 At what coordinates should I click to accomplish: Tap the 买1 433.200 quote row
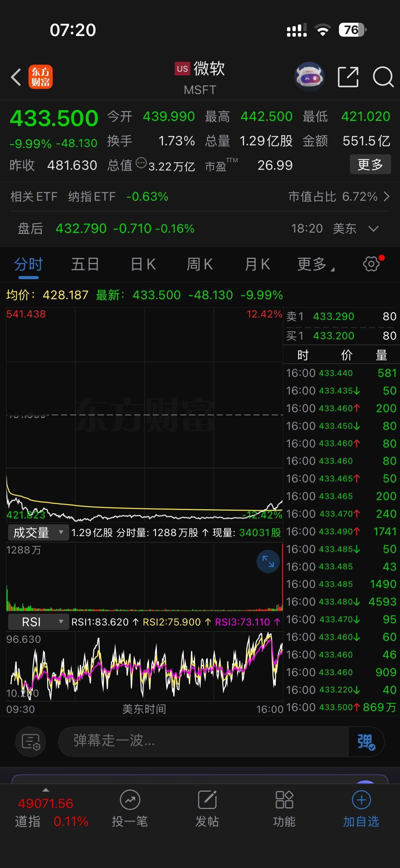341,336
